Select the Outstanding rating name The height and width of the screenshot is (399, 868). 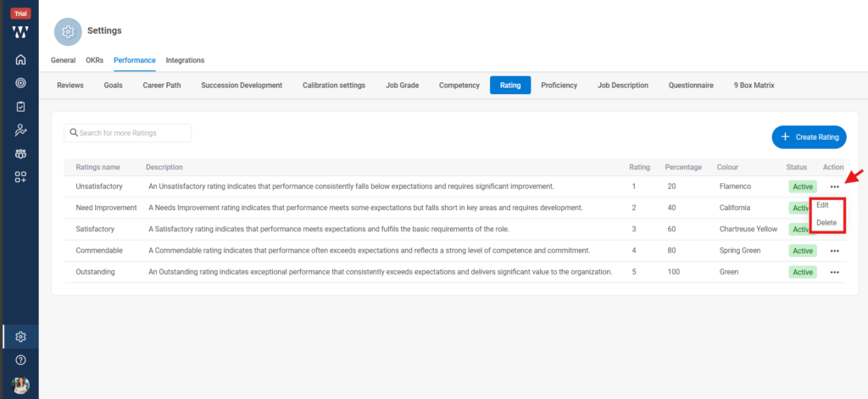(x=95, y=272)
